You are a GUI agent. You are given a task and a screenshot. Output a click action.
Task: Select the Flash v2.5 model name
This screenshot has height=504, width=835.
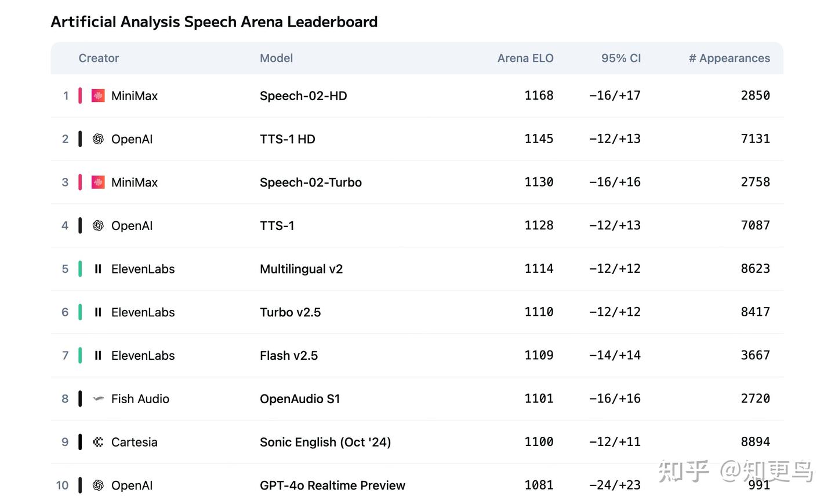pyautogui.click(x=289, y=356)
